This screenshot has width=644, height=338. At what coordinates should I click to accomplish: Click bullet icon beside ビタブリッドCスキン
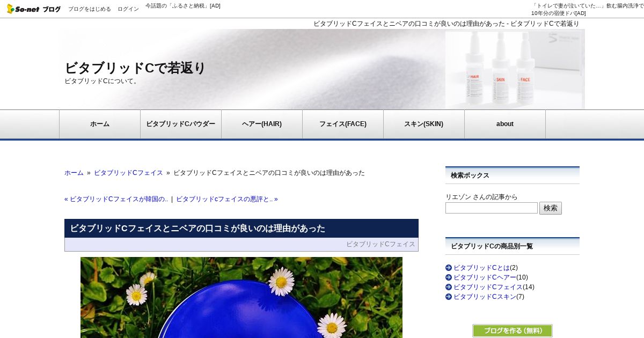click(x=449, y=297)
